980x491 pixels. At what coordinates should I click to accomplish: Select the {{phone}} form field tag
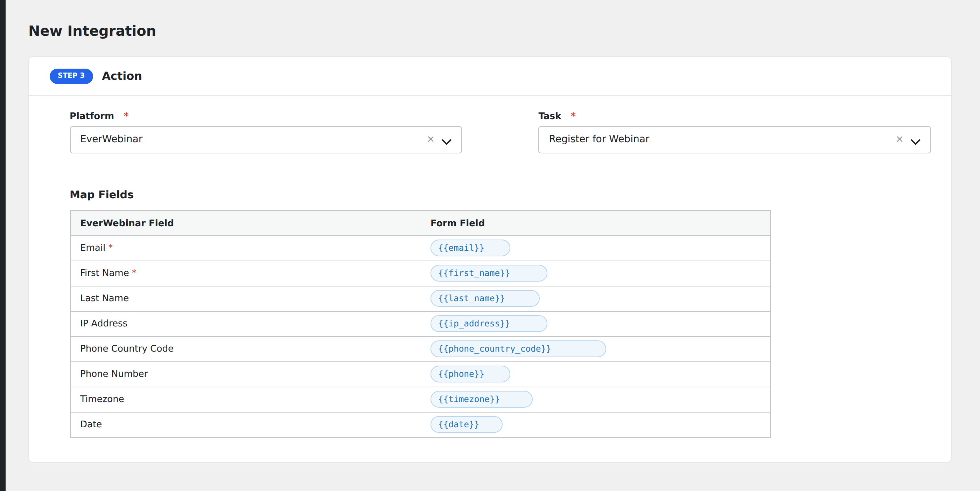coord(470,374)
